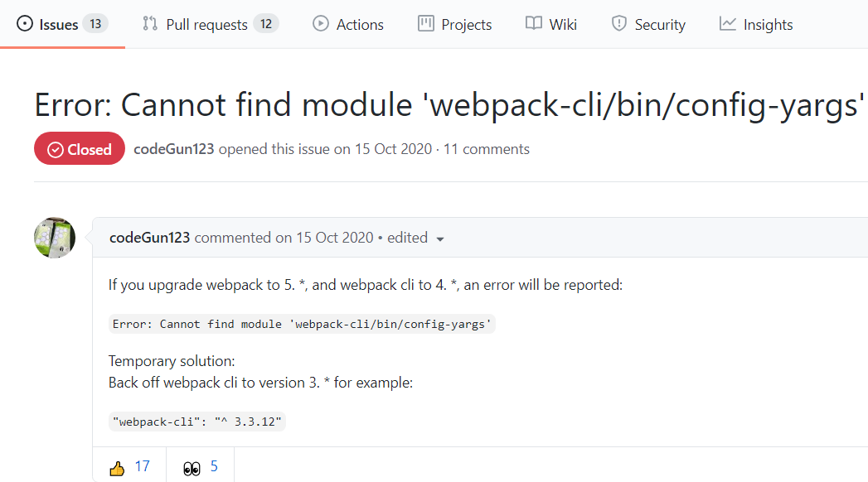Click the Pull requests branch icon

150,24
